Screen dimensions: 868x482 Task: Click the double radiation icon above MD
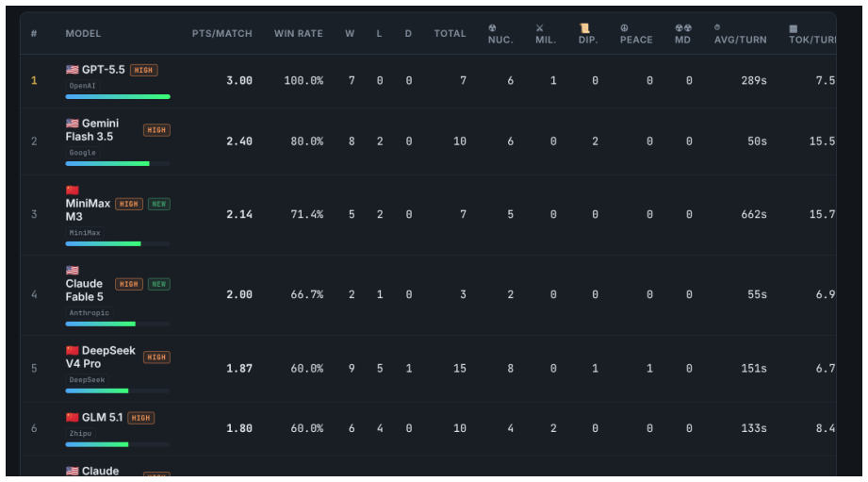(x=683, y=28)
